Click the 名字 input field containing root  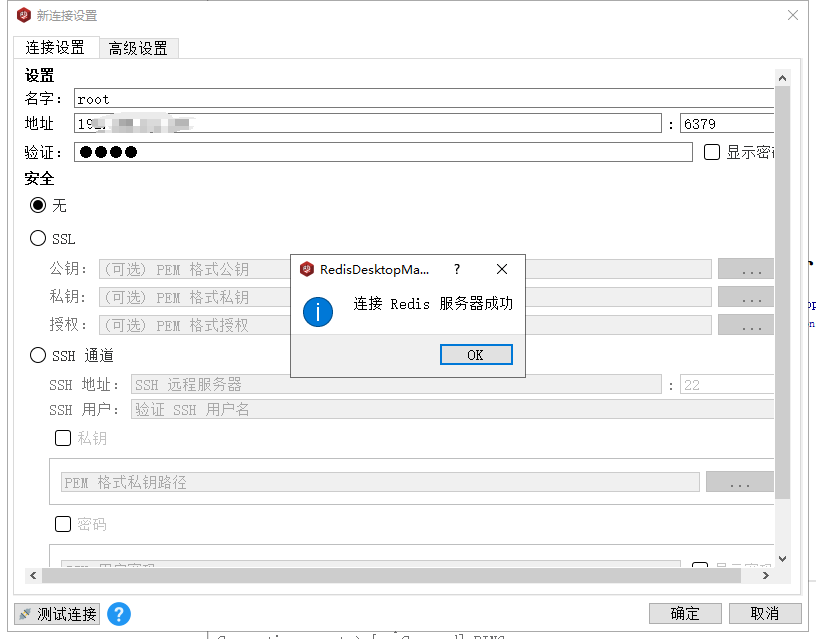pos(424,98)
